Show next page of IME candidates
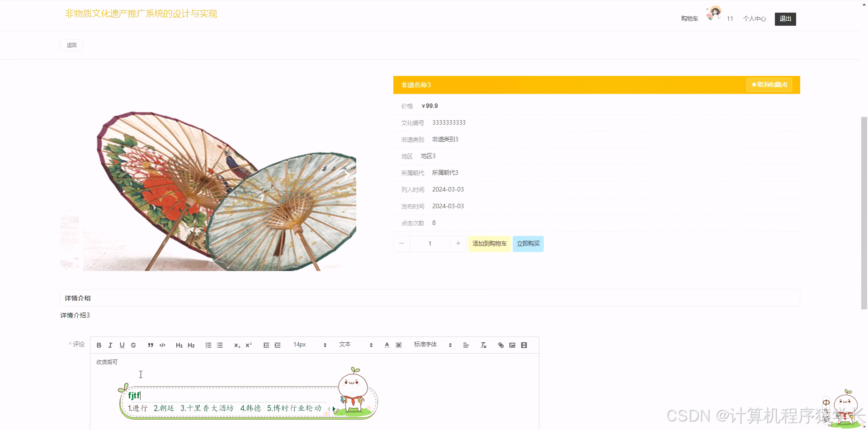Viewport: 868px width, 430px height. (x=334, y=409)
